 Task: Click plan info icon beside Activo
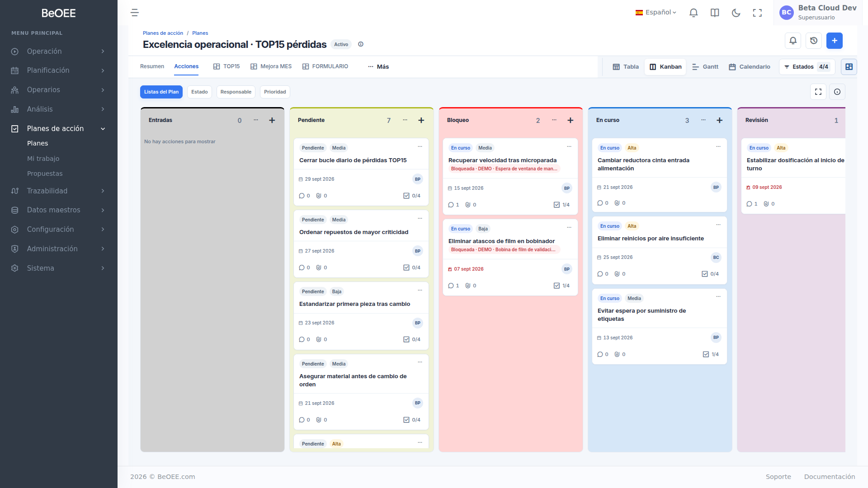click(x=361, y=44)
